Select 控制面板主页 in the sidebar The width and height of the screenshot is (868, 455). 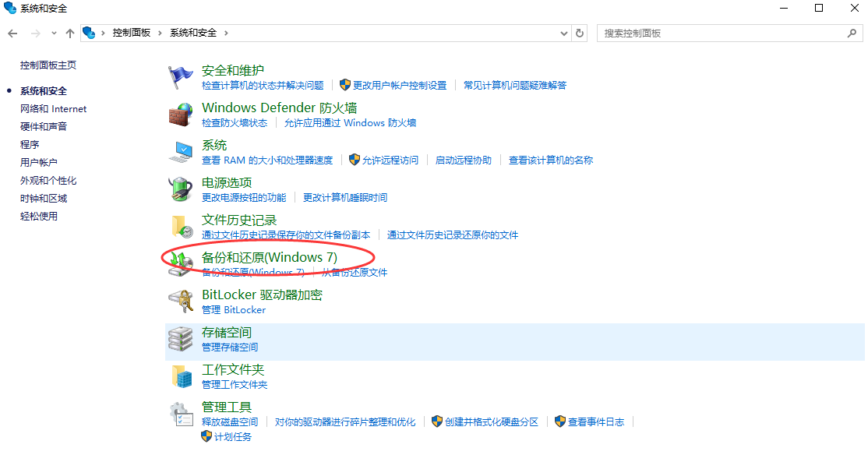point(47,65)
